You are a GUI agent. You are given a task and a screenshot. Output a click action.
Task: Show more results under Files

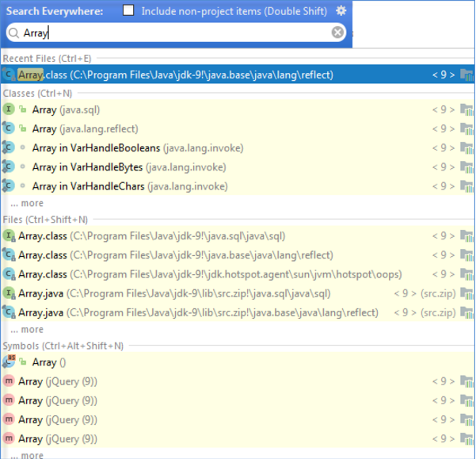(27, 330)
